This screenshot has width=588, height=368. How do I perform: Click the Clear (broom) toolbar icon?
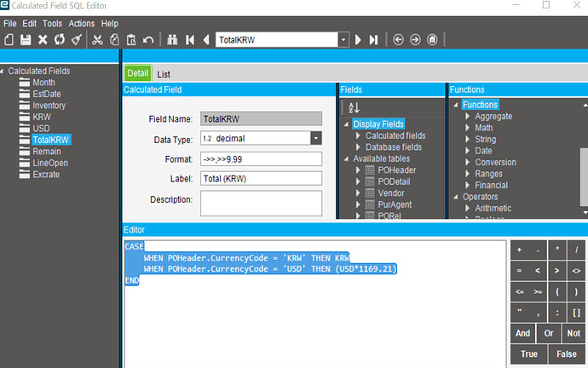(x=77, y=40)
